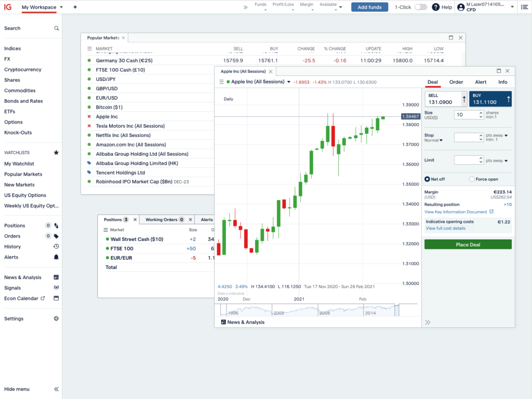Click the Add funds button
Viewport: 532px width, 399px height.
tap(369, 7)
